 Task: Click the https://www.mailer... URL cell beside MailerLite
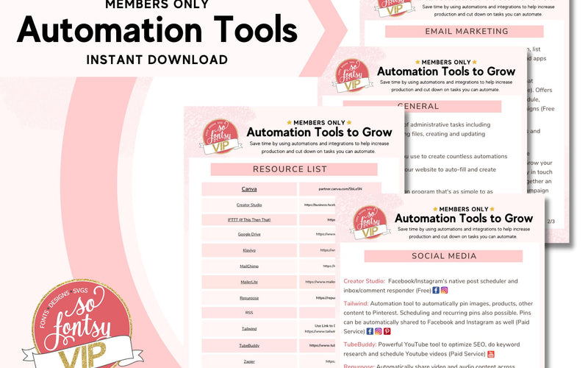318,282
